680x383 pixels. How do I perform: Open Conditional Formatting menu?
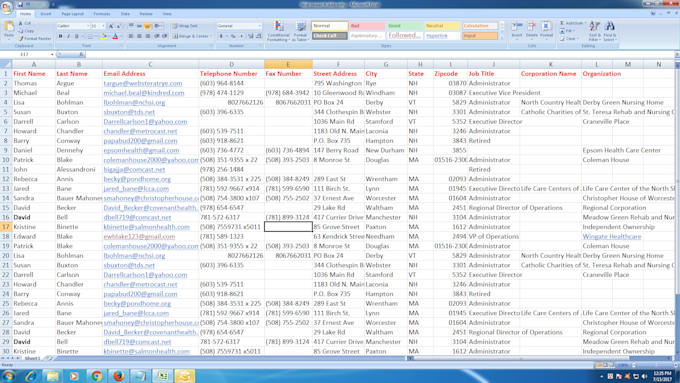(x=278, y=31)
